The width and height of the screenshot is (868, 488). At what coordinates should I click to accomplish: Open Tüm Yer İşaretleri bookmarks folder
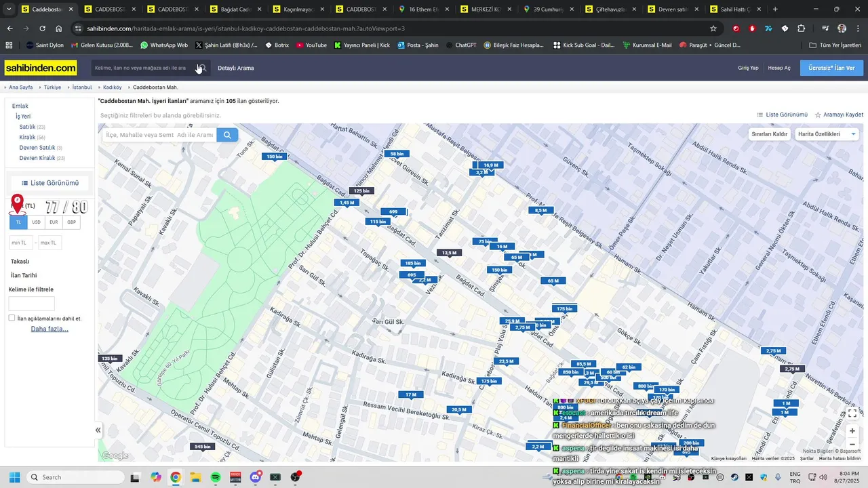[835, 45]
